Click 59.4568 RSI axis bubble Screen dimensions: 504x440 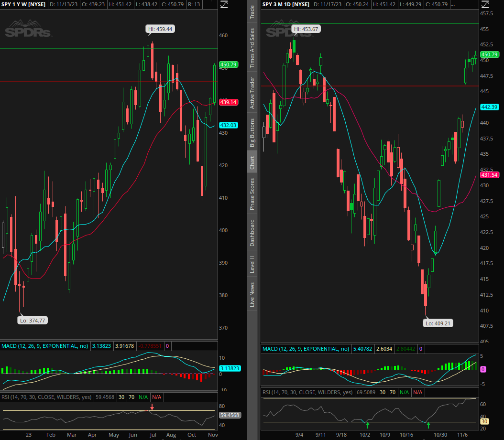[x=230, y=415]
